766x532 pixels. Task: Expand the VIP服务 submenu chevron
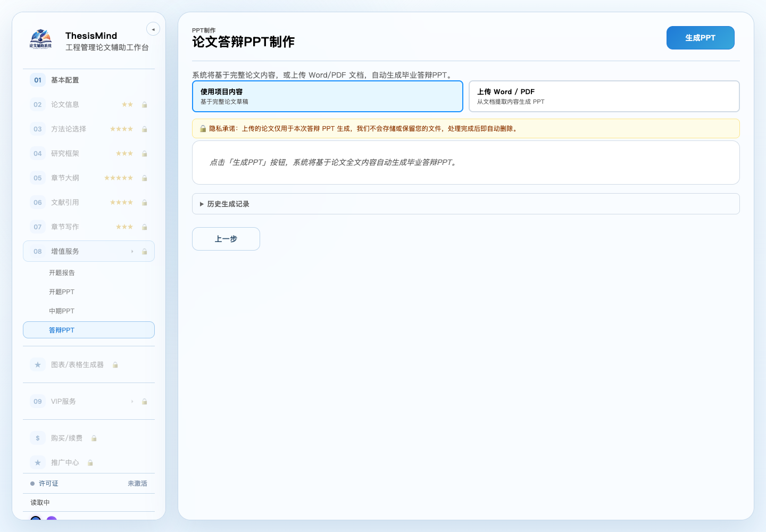click(x=132, y=402)
